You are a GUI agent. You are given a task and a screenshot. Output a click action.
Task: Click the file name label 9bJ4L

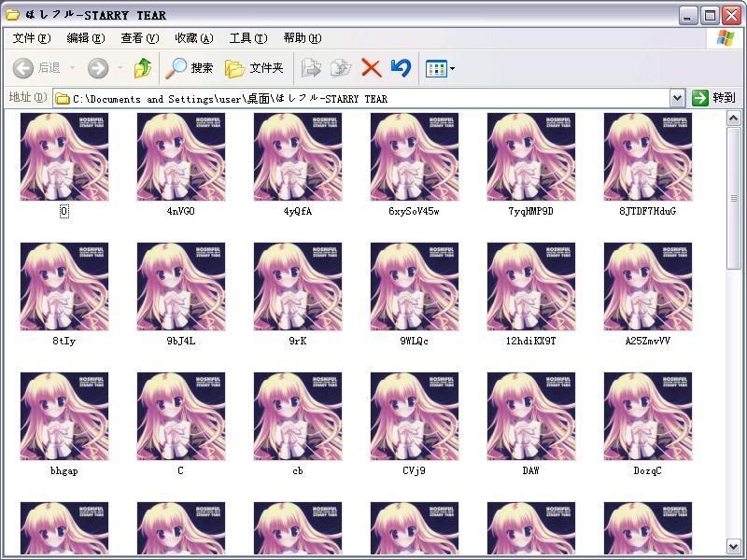[181, 341]
